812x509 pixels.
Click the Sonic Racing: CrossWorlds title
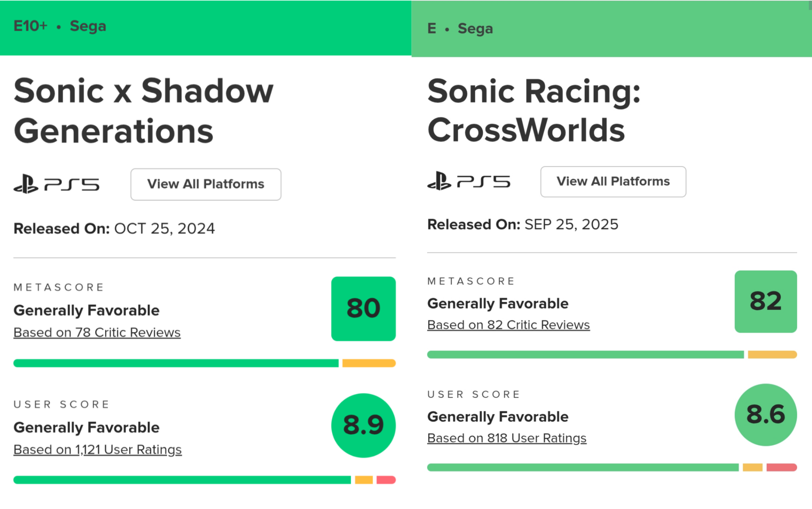534,111
